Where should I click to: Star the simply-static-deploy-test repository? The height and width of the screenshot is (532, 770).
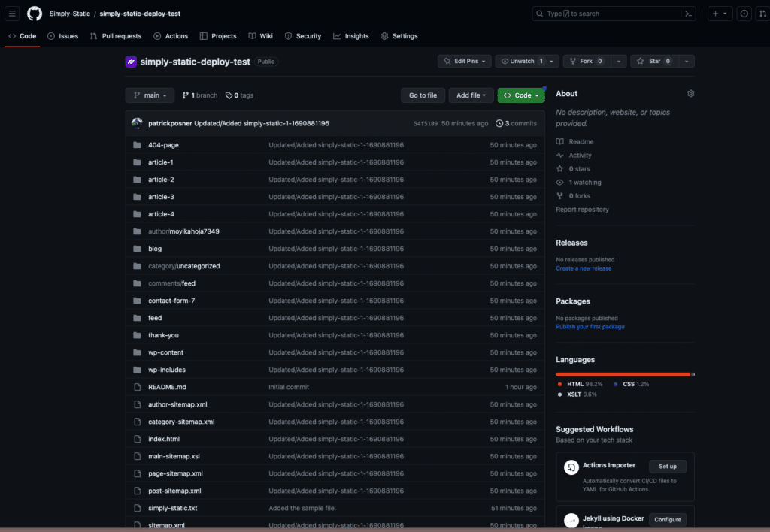click(655, 62)
